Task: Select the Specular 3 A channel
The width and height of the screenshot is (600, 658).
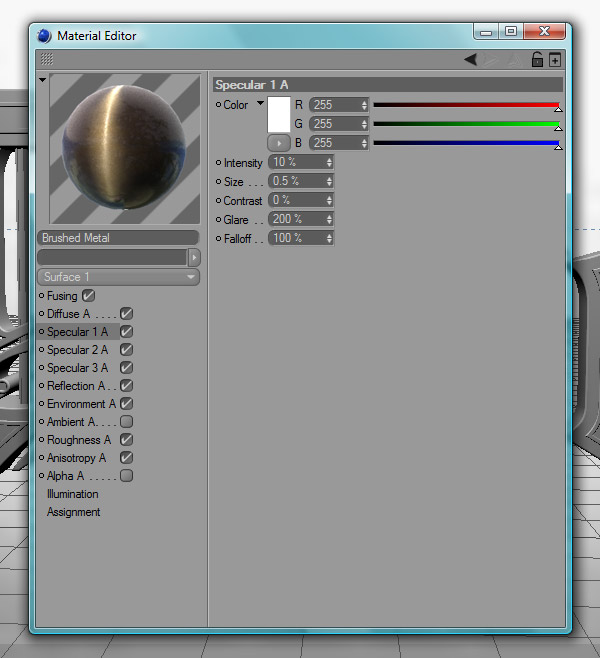Action: [x=78, y=368]
